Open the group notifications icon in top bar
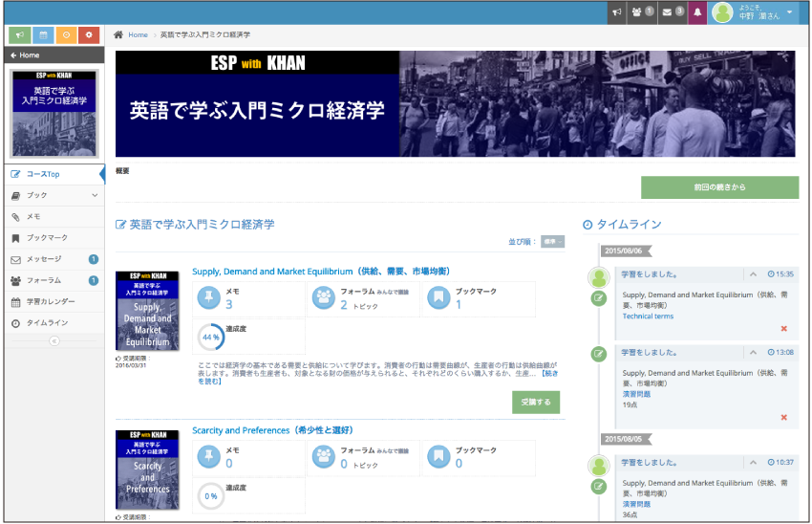Screen dimensions: 812x524 point(642,11)
